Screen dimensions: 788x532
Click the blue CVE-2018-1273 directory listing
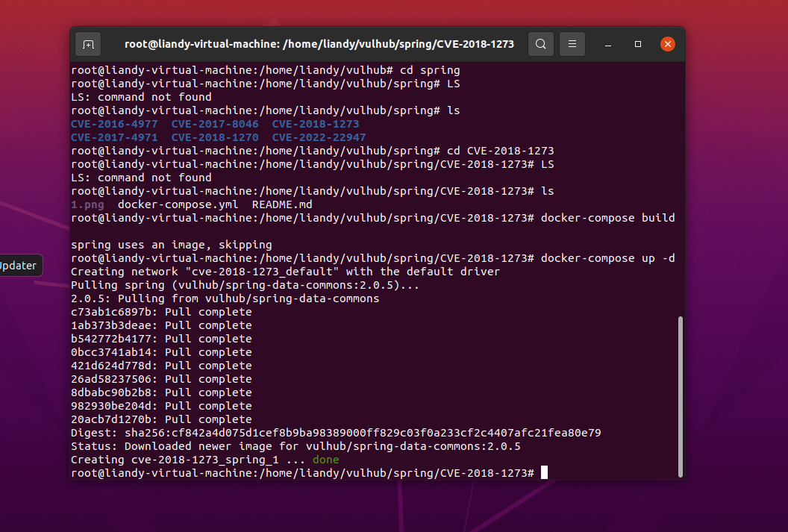pyautogui.click(x=316, y=124)
